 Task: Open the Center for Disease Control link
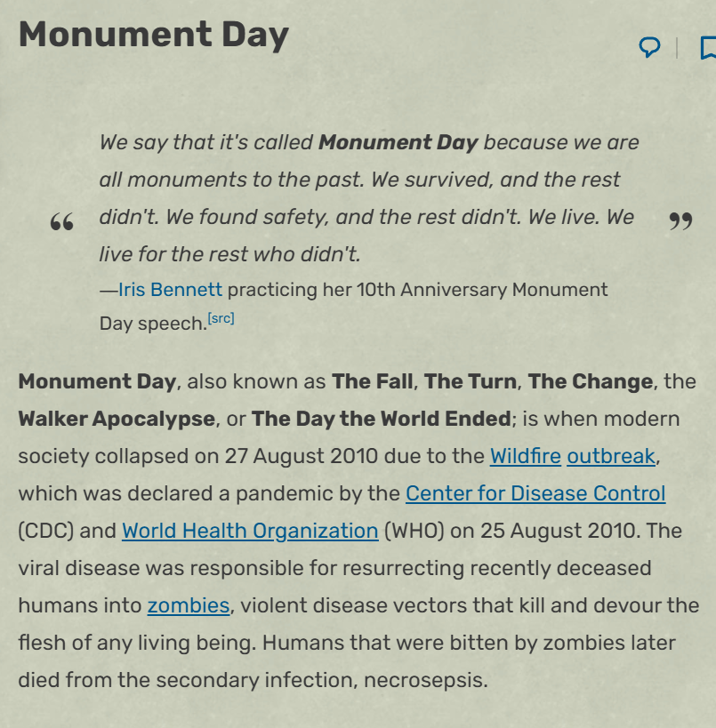pos(535,493)
